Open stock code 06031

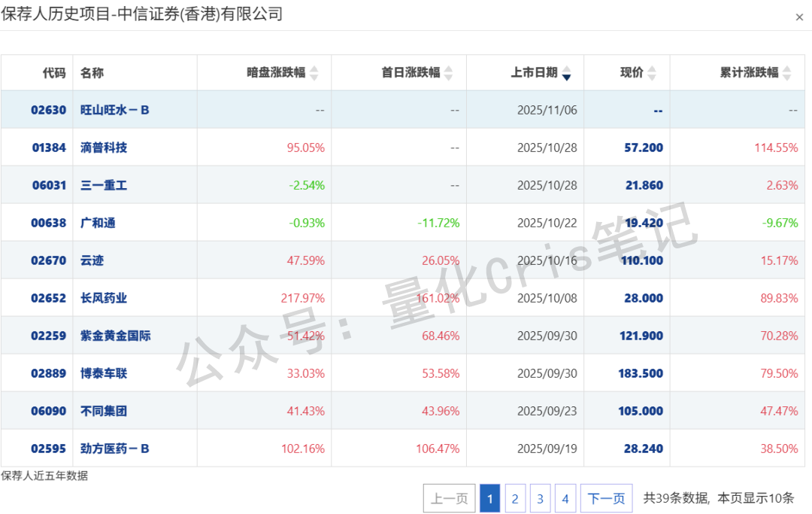pyautogui.click(x=49, y=185)
